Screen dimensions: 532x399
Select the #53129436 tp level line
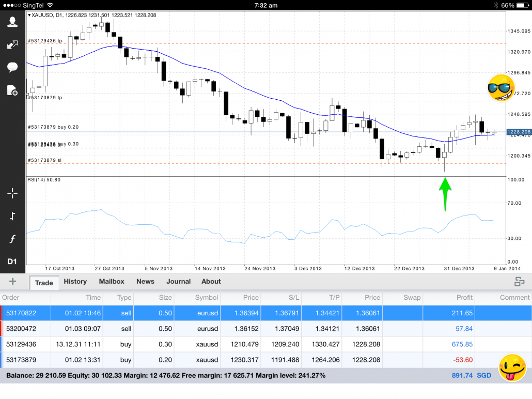[45, 40]
